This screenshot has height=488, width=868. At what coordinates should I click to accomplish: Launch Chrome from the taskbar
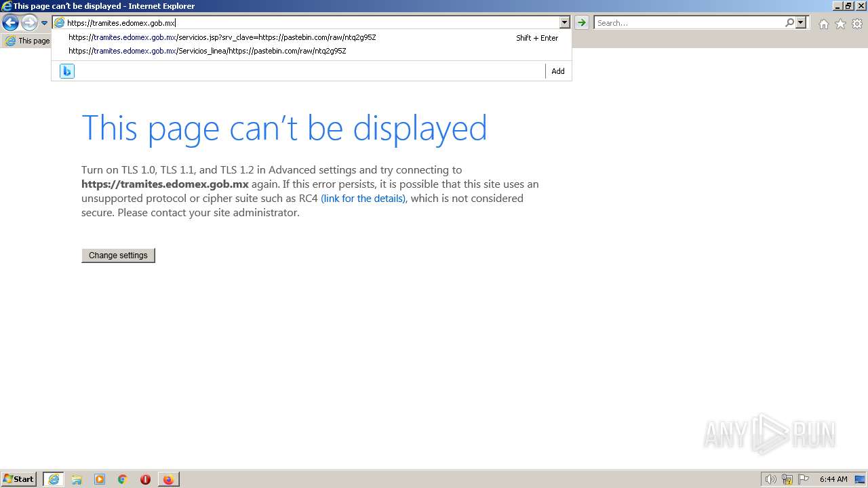(x=123, y=479)
